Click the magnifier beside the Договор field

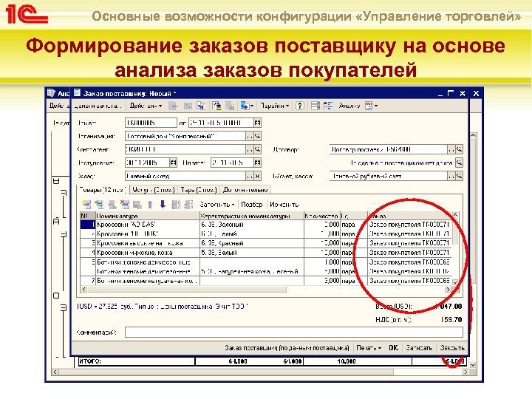(459, 149)
